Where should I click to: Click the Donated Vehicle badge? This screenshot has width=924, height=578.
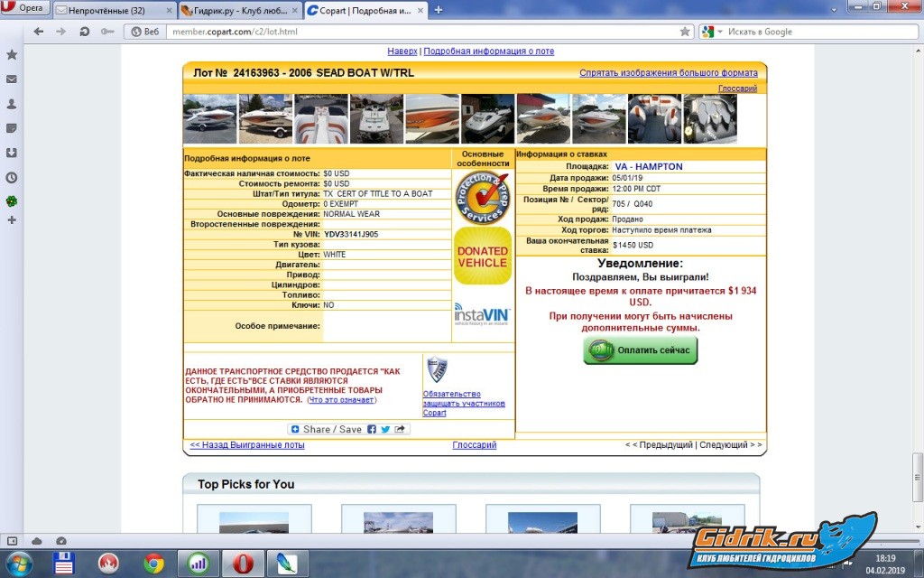(x=482, y=256)
